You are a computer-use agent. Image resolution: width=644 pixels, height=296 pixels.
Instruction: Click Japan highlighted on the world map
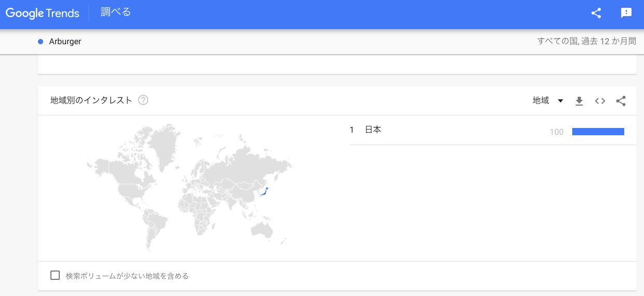(x=264, y=193)
